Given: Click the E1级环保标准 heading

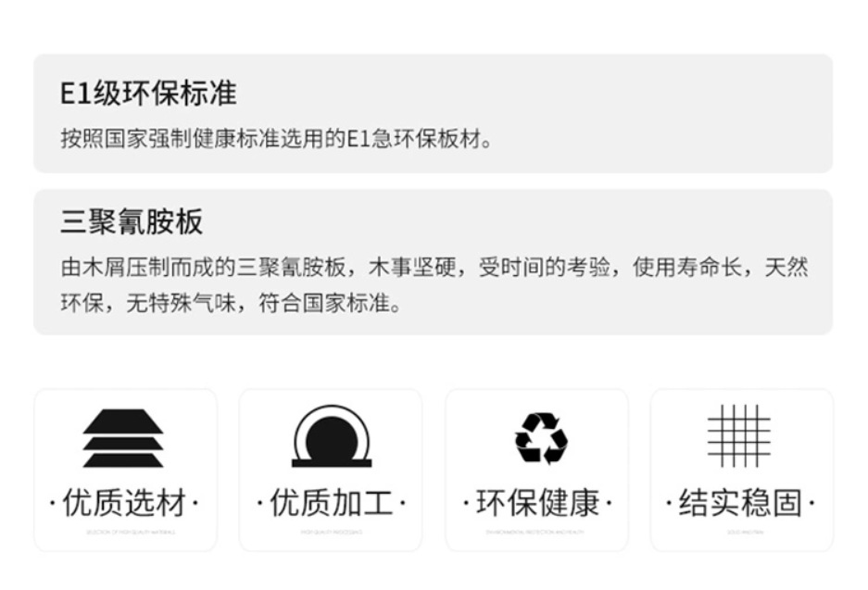Looking at the screenshot, I should [148, 93].
